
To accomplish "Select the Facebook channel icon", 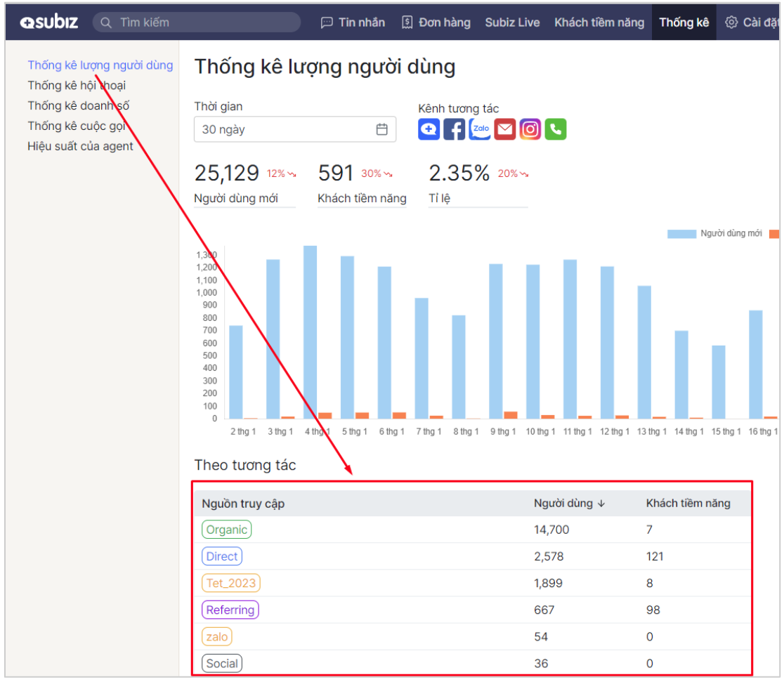I will pos(454,129).
